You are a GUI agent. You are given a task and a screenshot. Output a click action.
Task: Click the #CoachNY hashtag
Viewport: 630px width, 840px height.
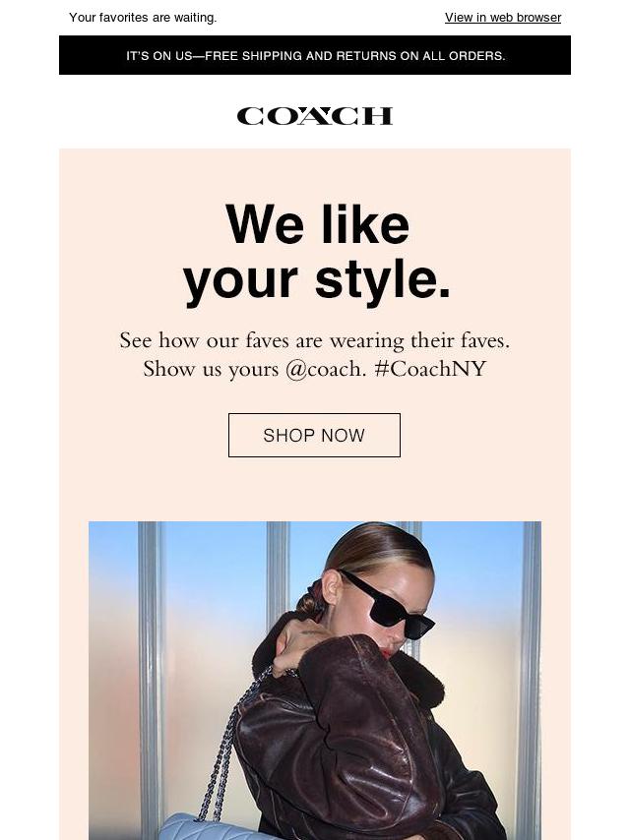(430, 369)
